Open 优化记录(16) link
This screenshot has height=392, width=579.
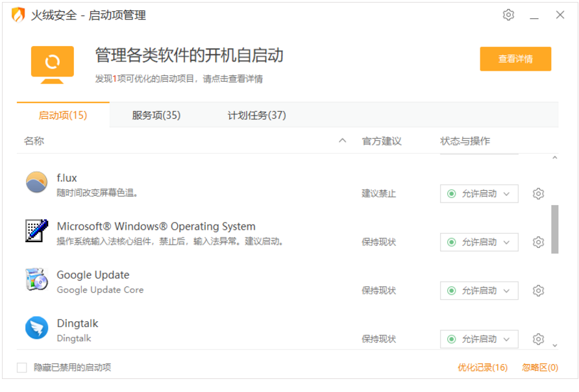[x=482, y=367]
